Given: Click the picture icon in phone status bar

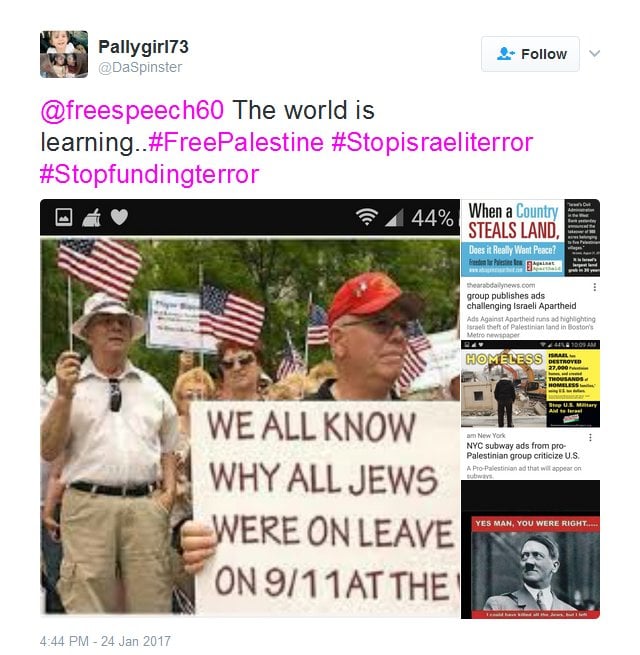Looking at the screenshot, I should [x=63, y=217].
